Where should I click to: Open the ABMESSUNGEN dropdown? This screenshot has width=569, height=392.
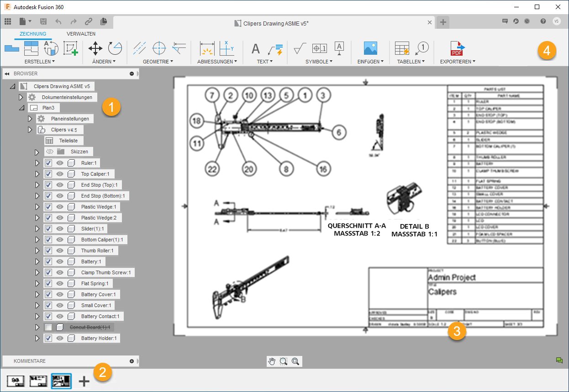click(217, 61)
